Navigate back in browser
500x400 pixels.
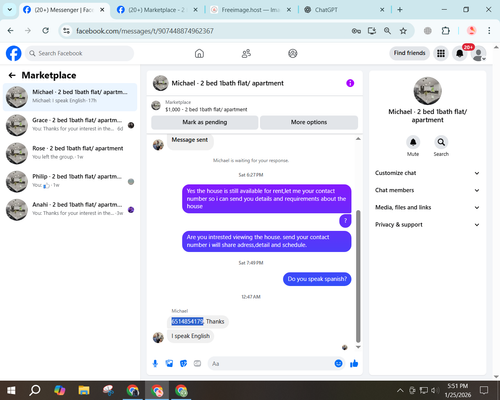pos(11,31)
